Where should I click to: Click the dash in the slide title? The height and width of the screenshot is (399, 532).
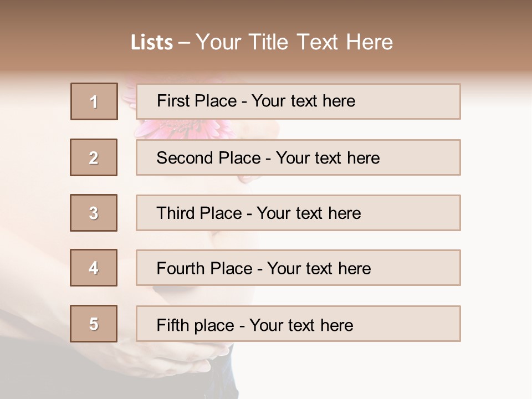(x=184, y=43)
